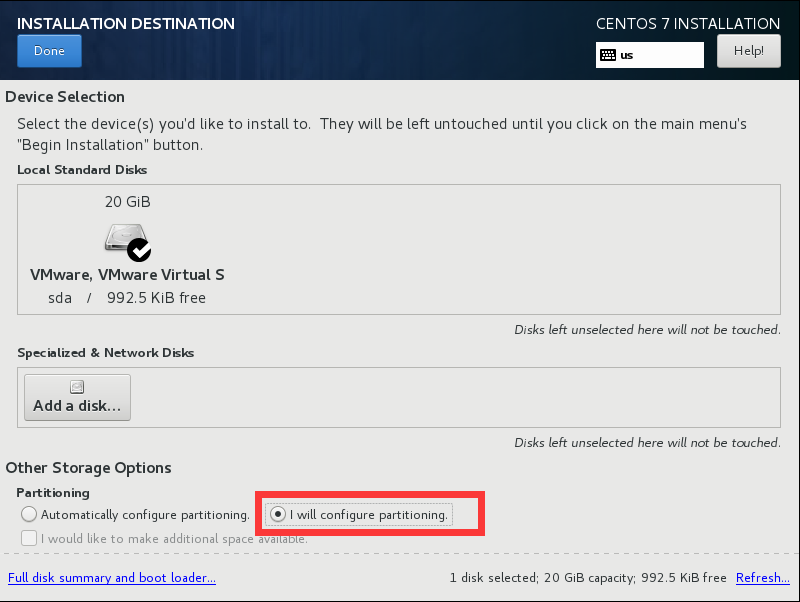Click the Device Selection heading
The image size is (800, 602).
pos(65,97)
